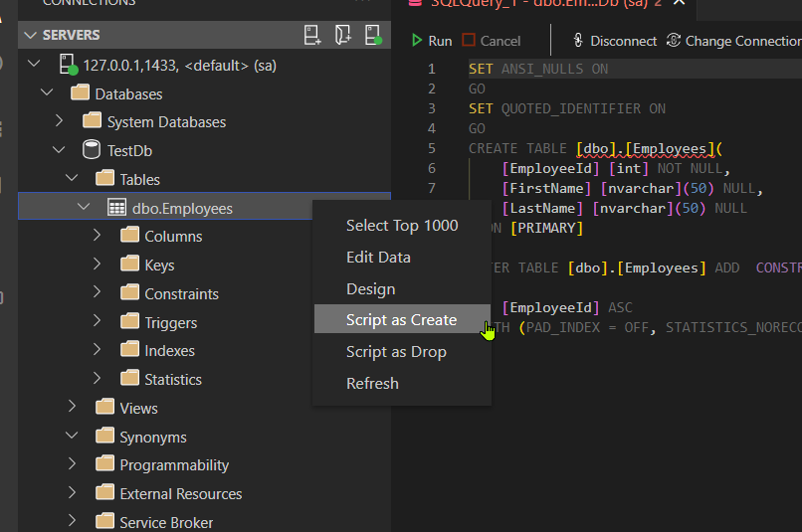Expand the Keys node chevron

point(97,264)
